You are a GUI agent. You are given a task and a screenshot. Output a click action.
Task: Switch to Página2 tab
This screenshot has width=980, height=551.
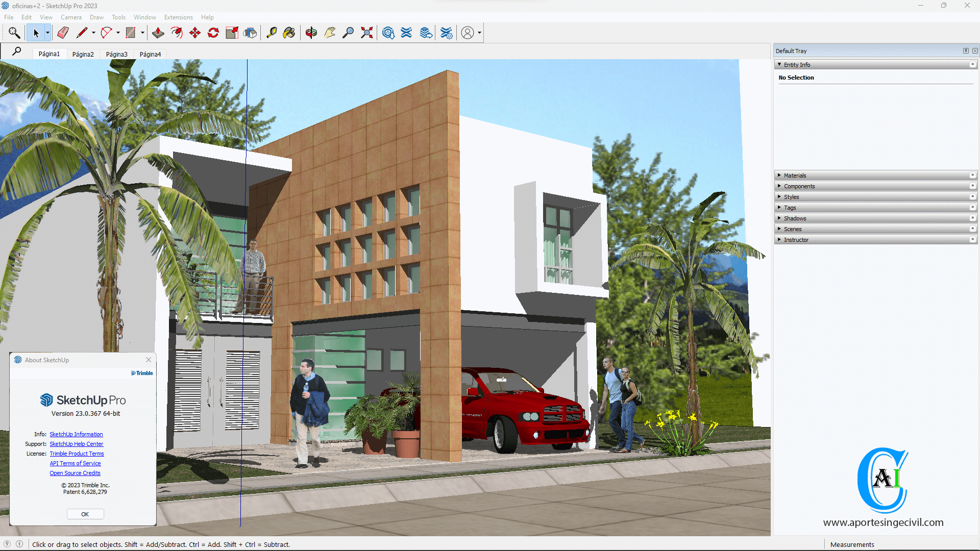coord(82,54)
